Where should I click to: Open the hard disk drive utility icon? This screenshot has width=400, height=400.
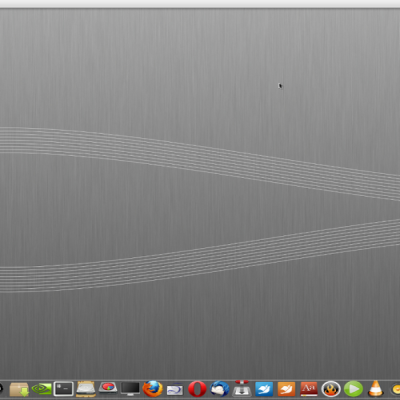coord(86,389)
